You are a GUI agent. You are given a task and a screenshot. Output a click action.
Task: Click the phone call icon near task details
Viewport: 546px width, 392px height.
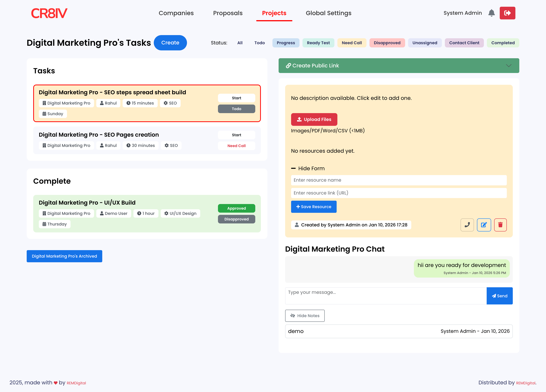click(467, 225)
